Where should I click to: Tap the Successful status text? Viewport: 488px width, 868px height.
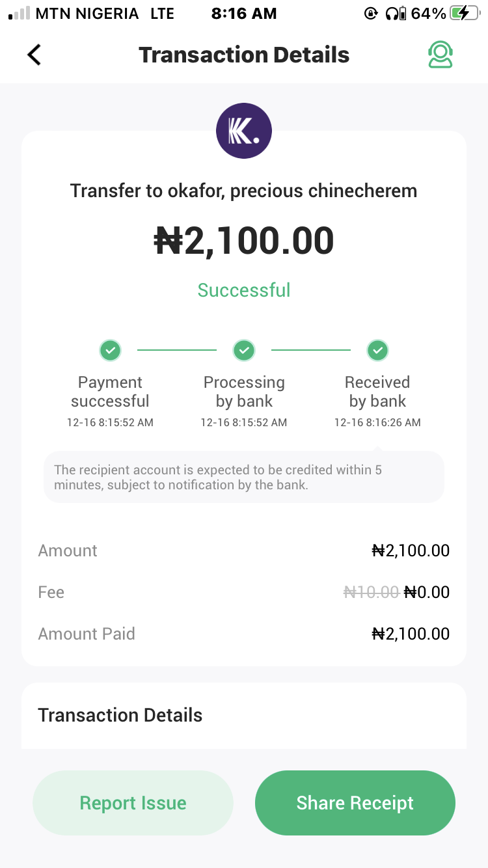pyautogui.click(x=244, y=290)
